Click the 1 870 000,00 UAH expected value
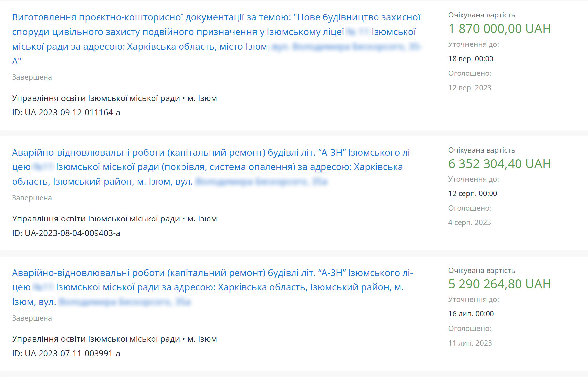Image resolution: width=588 pixels, height=380 pixels. tap(499, 29)
